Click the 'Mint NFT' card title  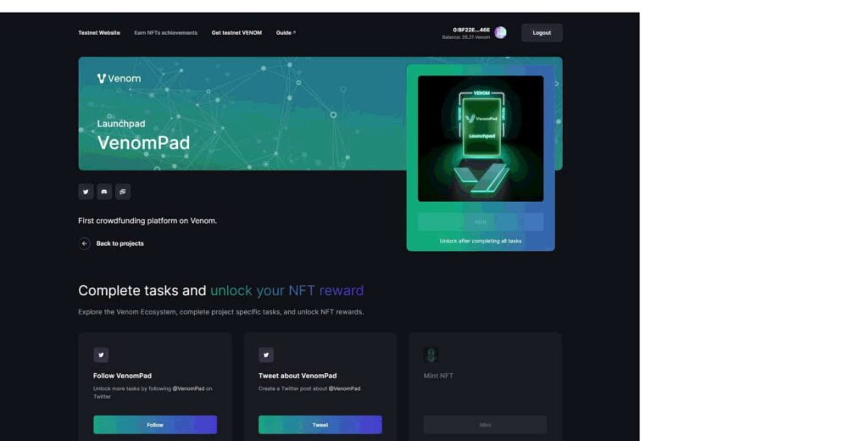438,376
